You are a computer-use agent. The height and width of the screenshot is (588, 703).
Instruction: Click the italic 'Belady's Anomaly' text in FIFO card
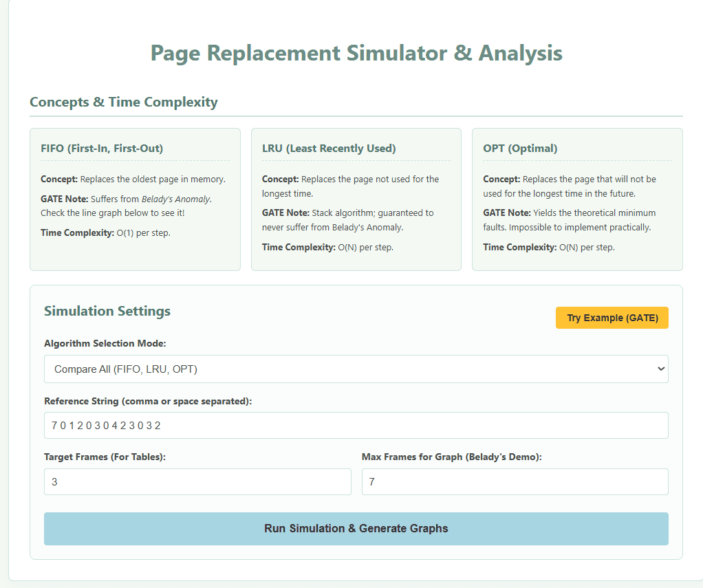point(176,199)
